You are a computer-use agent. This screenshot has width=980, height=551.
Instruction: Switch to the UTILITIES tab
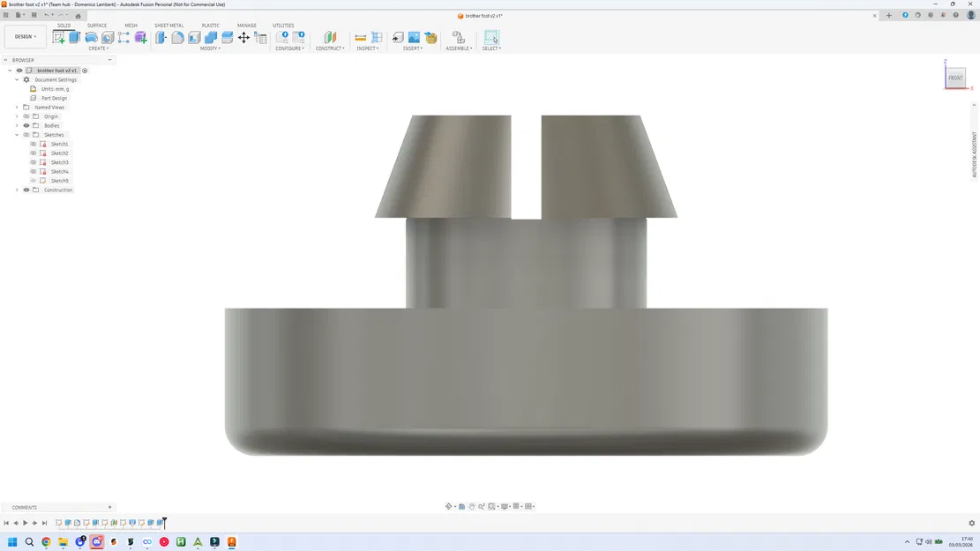tap(283, 26)
